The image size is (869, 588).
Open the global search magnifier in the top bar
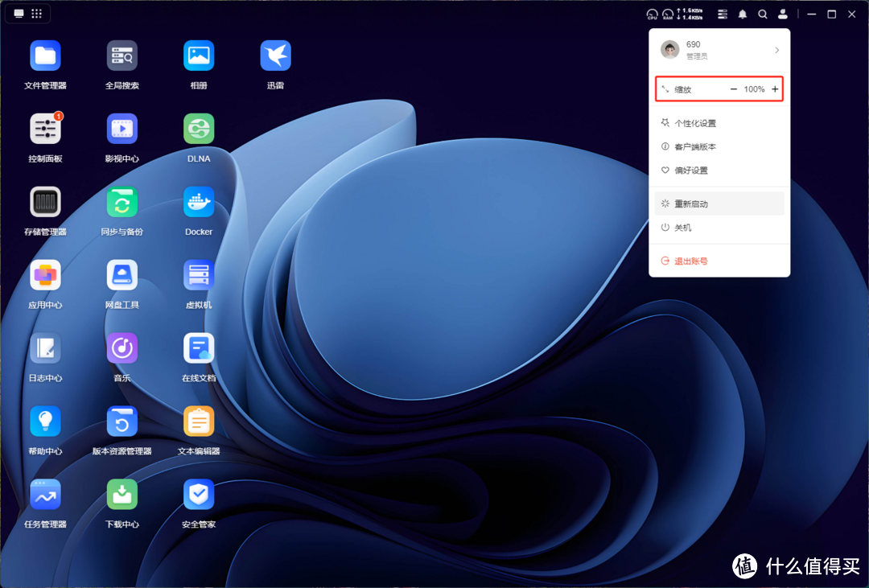(x=762, y=14)
